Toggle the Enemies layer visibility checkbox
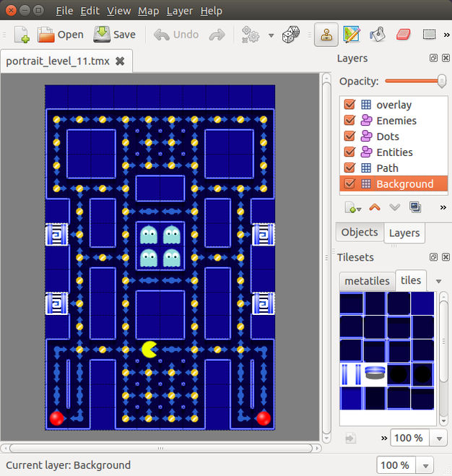The height and width of the screenshot is (476, 452). [349, 120]
